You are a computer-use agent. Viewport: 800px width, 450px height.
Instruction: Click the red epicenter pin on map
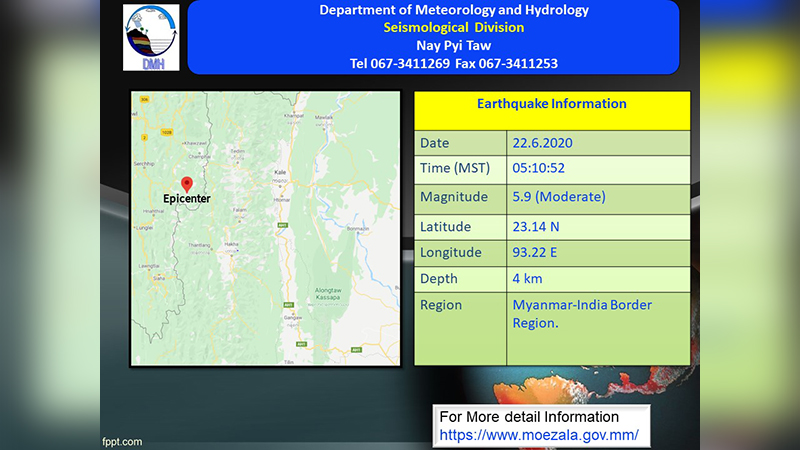pyautogui.click(x=187, y=184)
